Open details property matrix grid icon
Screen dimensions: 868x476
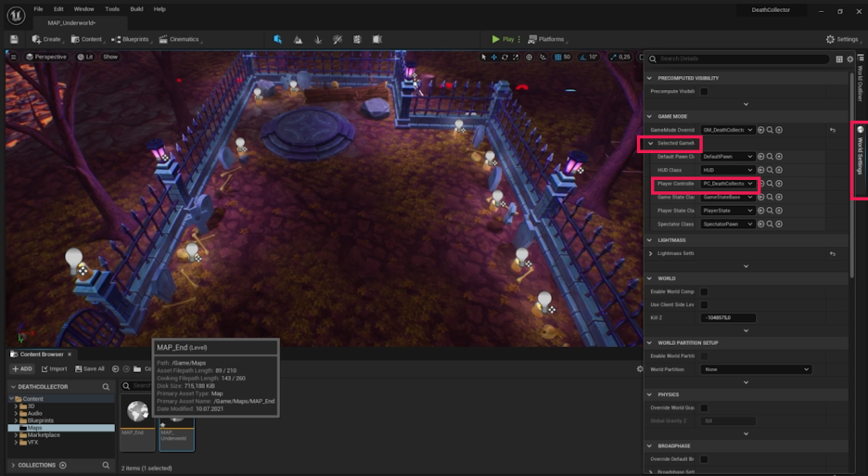[x=839, y=58]
